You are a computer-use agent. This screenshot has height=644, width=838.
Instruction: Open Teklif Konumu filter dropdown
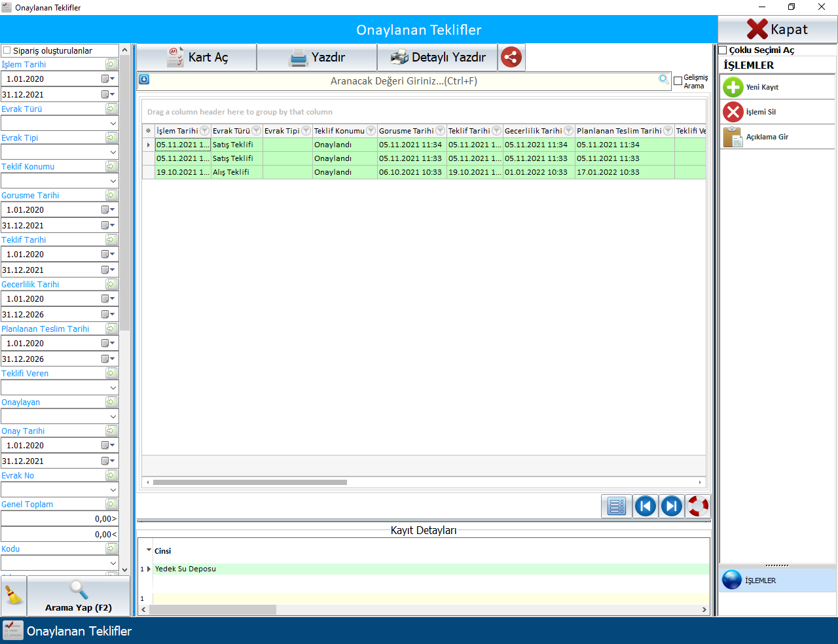click(113, 181)
